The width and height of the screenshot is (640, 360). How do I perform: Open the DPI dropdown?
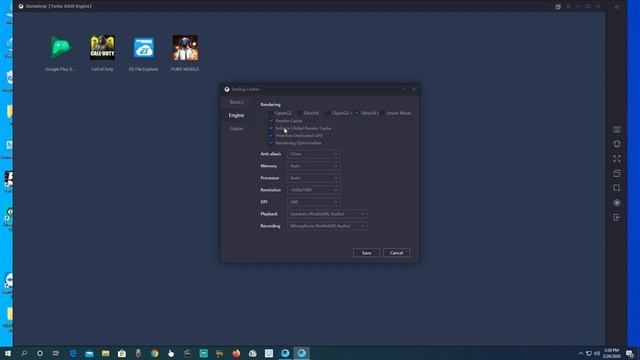coord(313,202)
